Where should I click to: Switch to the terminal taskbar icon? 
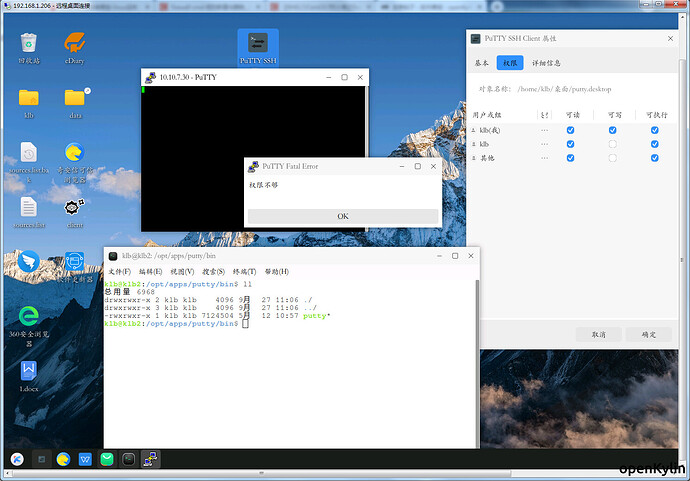click(x=128, y=459)
